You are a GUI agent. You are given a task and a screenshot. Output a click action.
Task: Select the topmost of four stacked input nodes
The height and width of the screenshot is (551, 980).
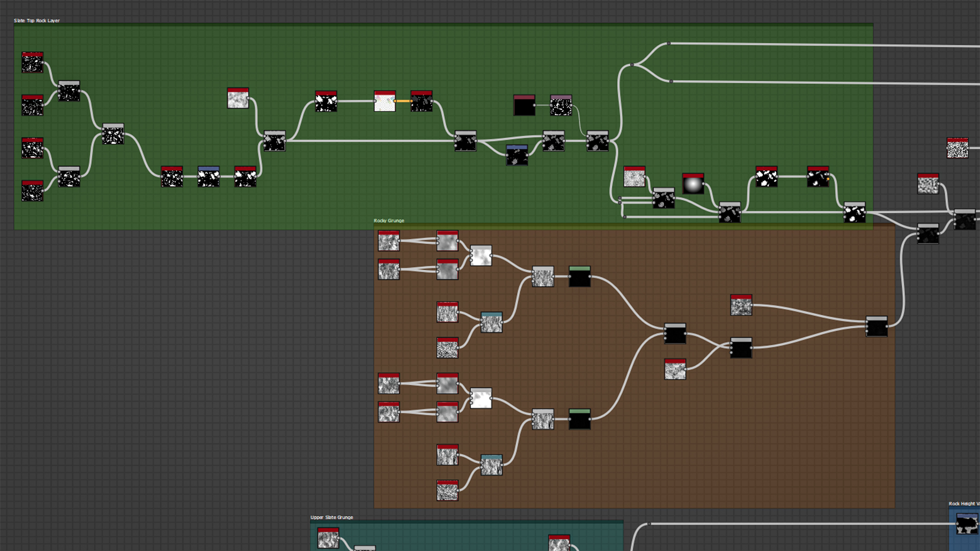(x=32, y=62)
